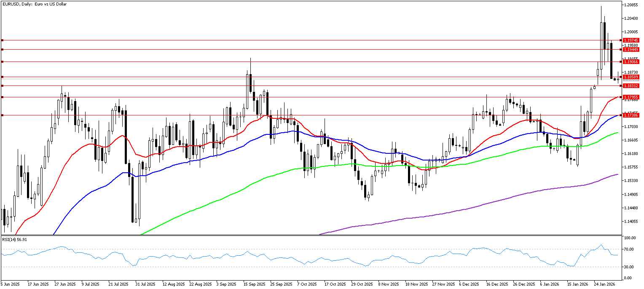Click the '18 Nov 2025' date label
The height and width of the screenshot is (289, 644).
(416, 284)
